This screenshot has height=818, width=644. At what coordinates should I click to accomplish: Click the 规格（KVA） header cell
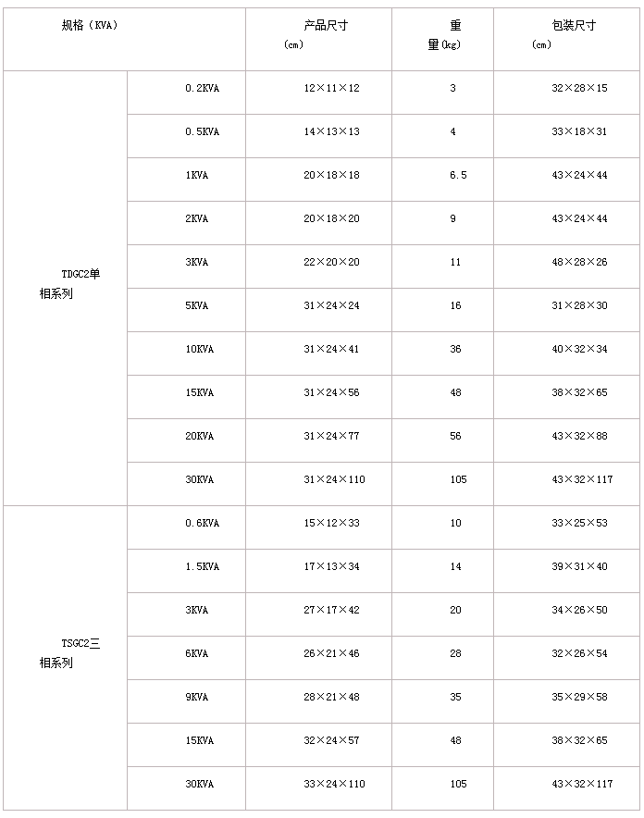point(90,26)
